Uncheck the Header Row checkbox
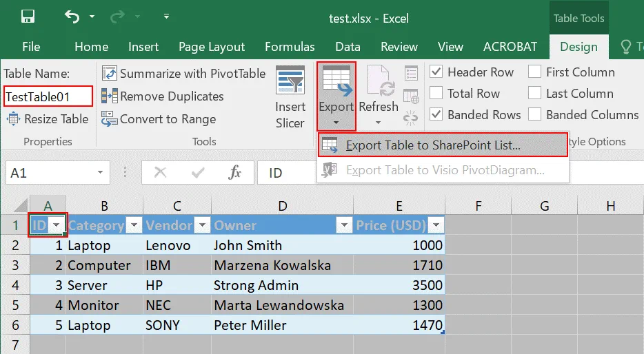 pos(436,72)
